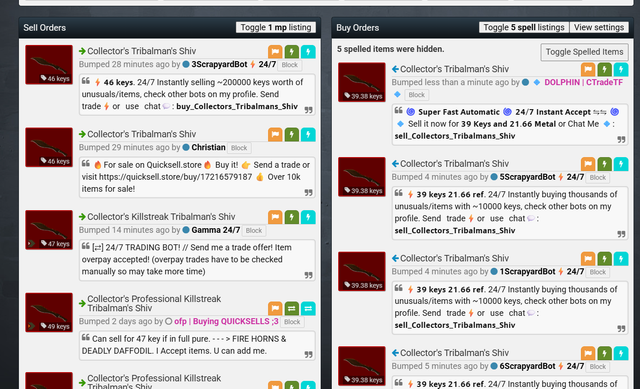Open 3ScrapyardBot's profile link
Viewport: 640px width, 389px height.
coord(233,64)
